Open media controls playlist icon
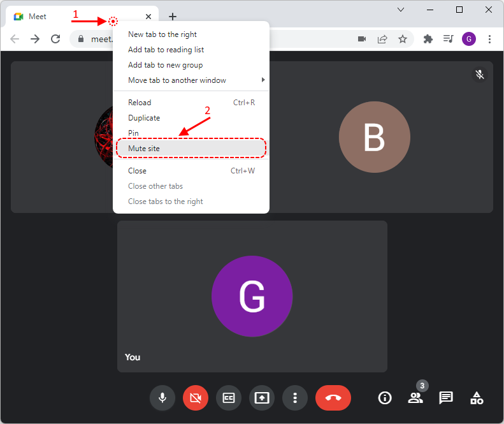This screenshot has height=424, width=504. [448, 39]
